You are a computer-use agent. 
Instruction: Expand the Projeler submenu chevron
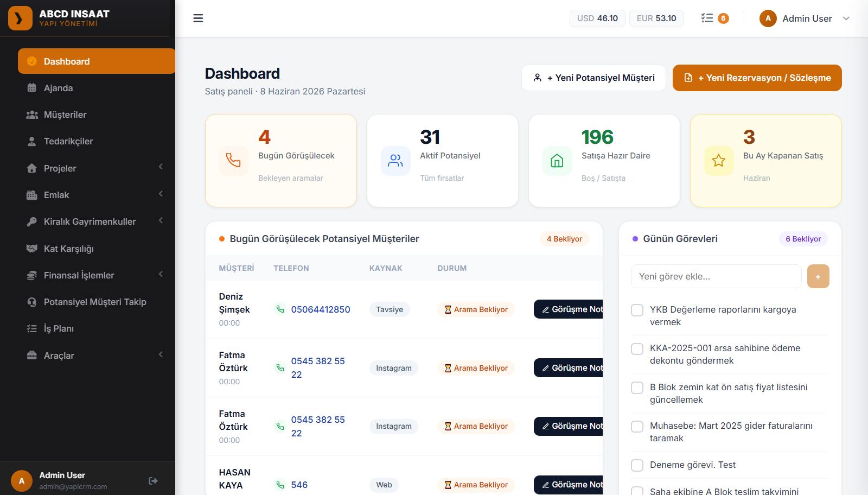coord(161,167)
